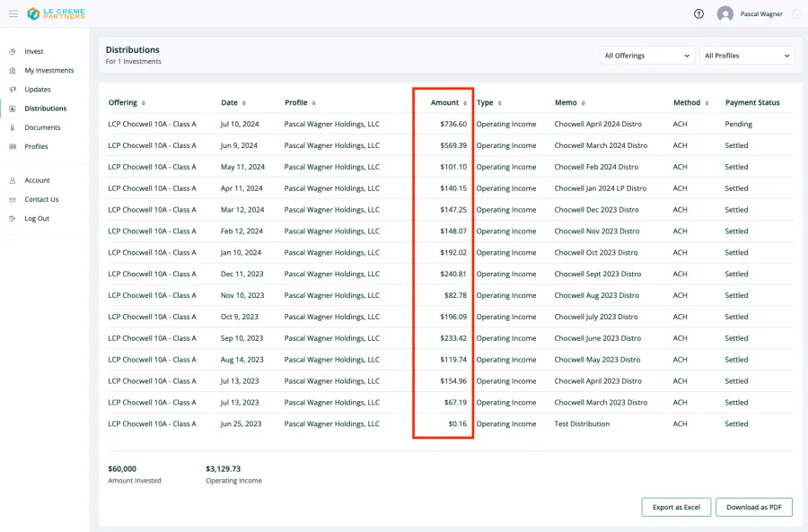
Task: Click the Log Out icon
Action: pyautogui.click(x=13, y=218)
